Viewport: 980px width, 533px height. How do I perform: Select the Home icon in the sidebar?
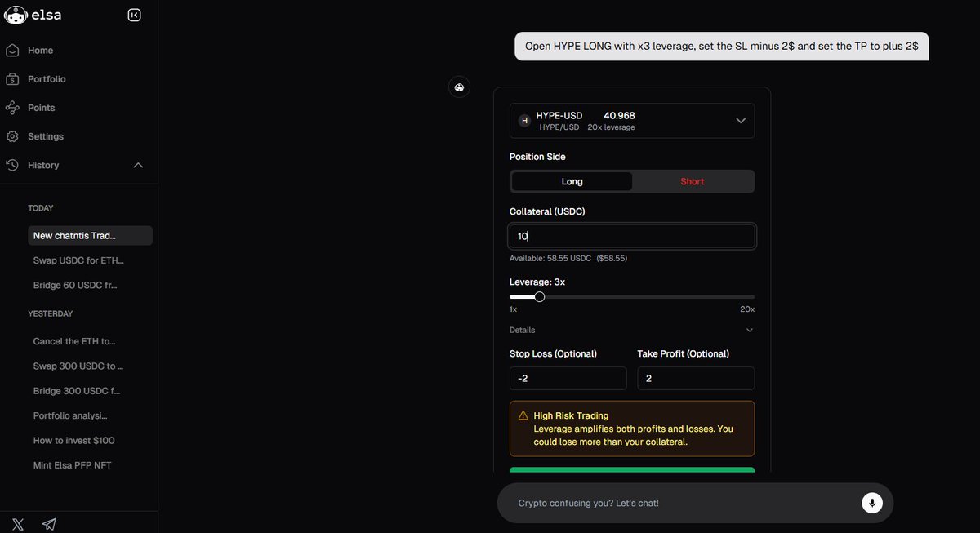coord(11,50)
